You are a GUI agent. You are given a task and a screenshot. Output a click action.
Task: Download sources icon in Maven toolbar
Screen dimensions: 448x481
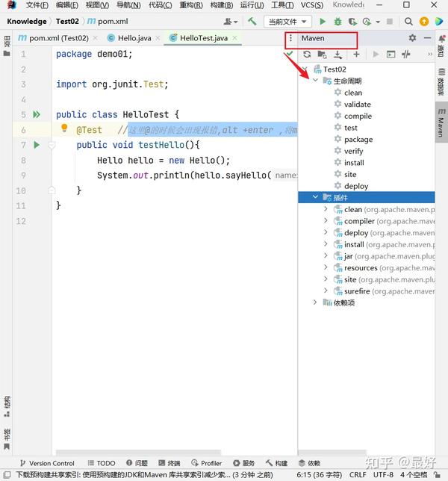click(x=337, y=55)
